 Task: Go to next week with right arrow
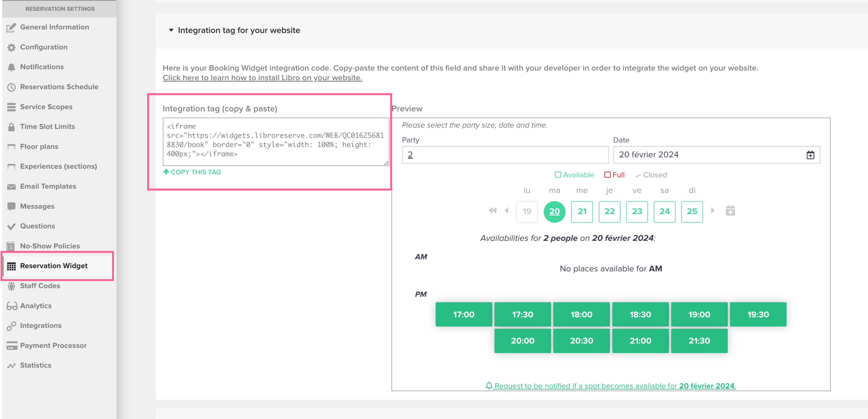[x=713, y=211]
